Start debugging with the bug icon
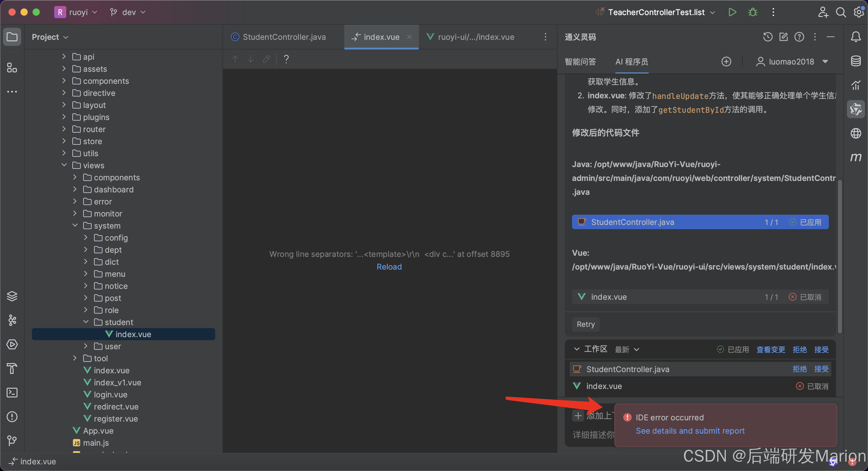The width and height of the screenshot is (868, 471). (x=753, y=12)
